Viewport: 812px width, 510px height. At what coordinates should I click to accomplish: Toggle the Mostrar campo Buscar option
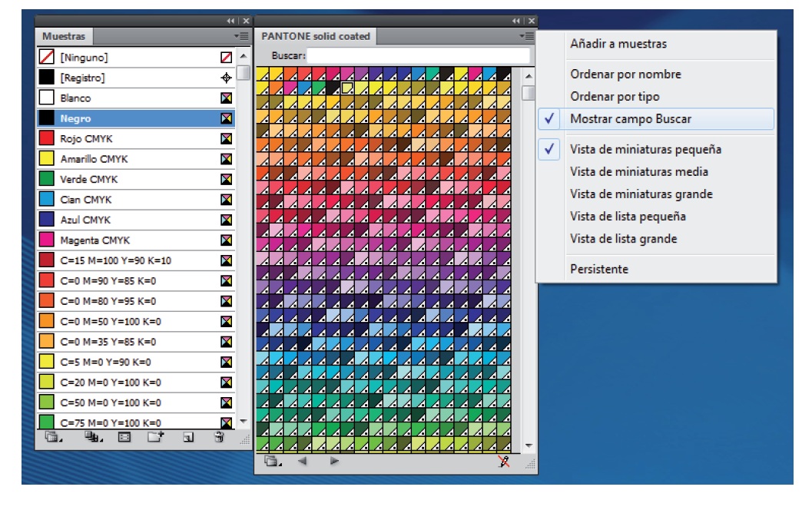(630, 119)
